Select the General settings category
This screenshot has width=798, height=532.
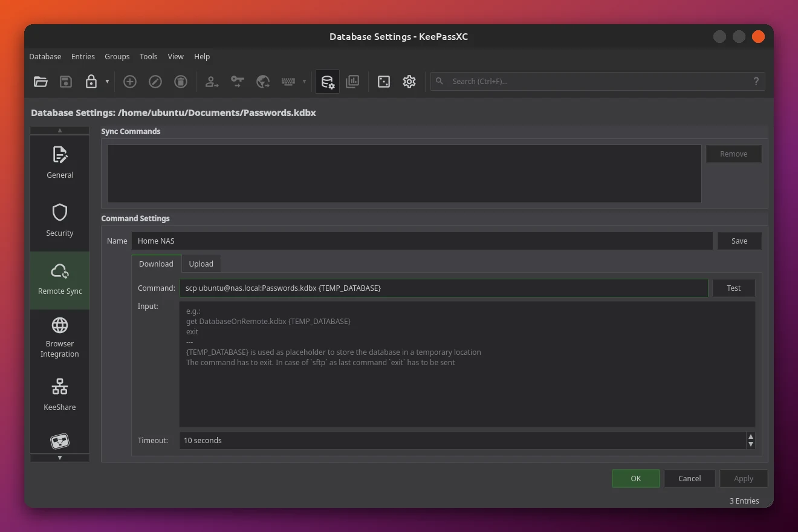[60, 164]
